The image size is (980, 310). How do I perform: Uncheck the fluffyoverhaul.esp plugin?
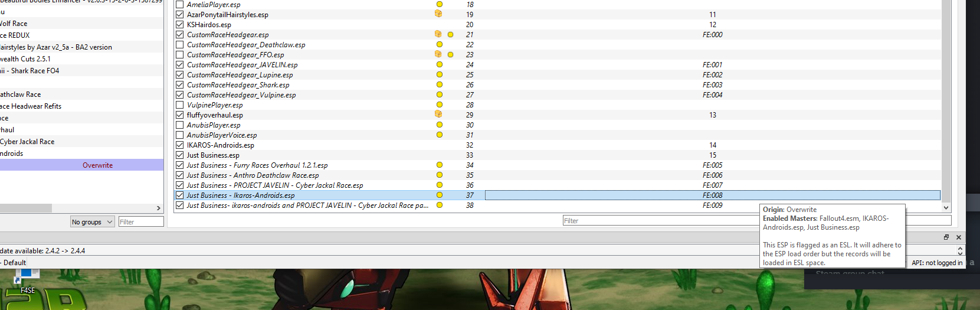(180, 115)
